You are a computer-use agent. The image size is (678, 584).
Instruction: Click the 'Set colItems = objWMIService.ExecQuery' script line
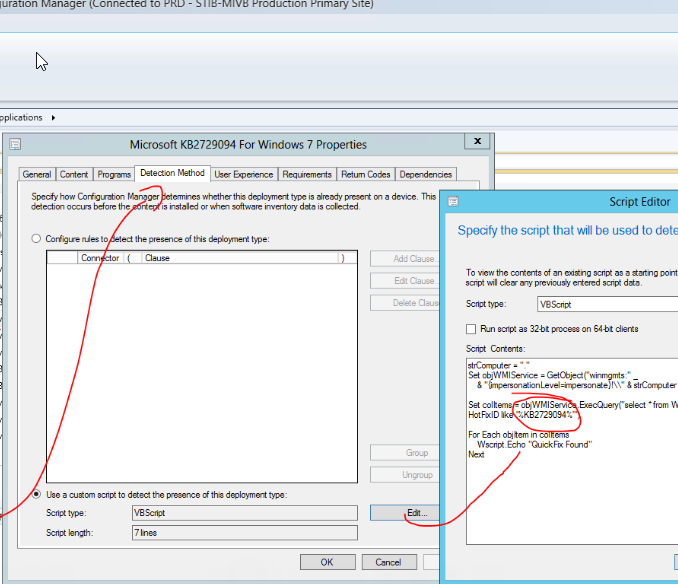pos(573,405)
